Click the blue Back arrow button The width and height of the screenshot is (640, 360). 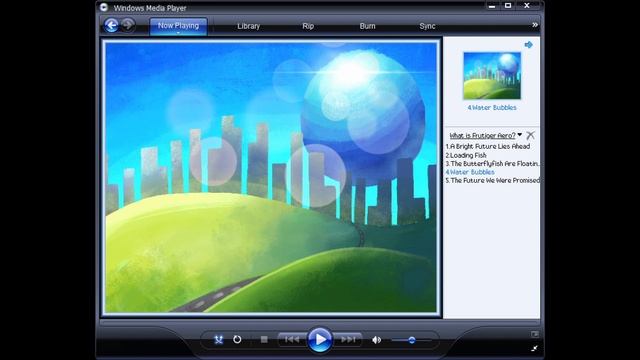coord(111,25)
